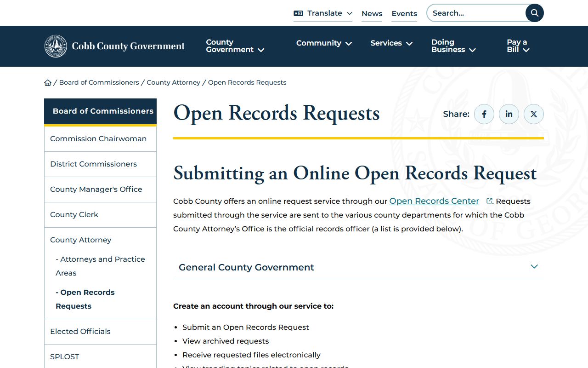Click the Submitting an Online Open Records Request heading
Image resolution: width=588 pixels, height=368 pixels.
[355, 173]
